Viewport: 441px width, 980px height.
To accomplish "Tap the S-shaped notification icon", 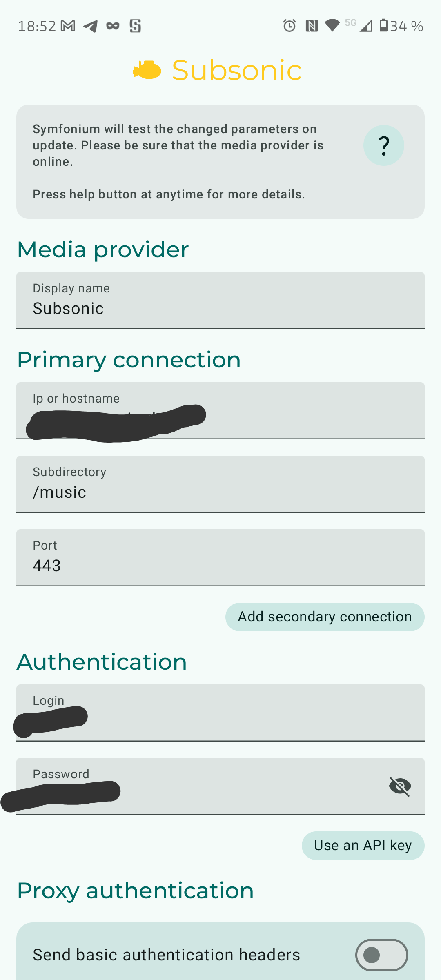I will 135,26.
